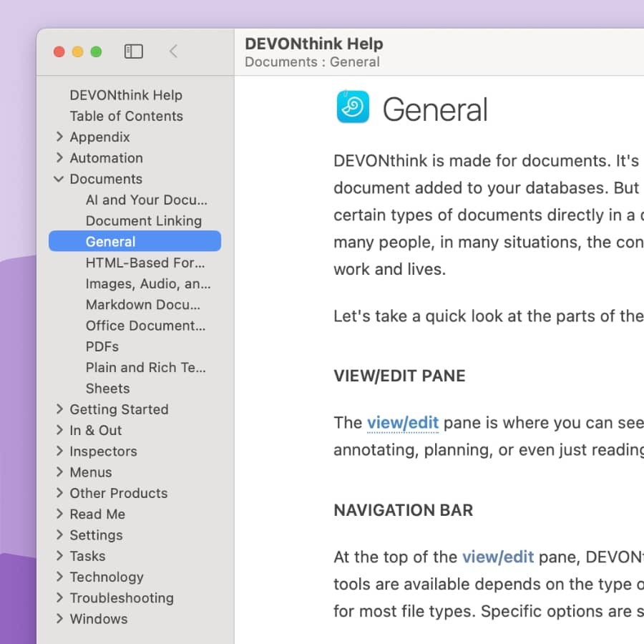Open the Images, Audio, an… page

point(148,284)
